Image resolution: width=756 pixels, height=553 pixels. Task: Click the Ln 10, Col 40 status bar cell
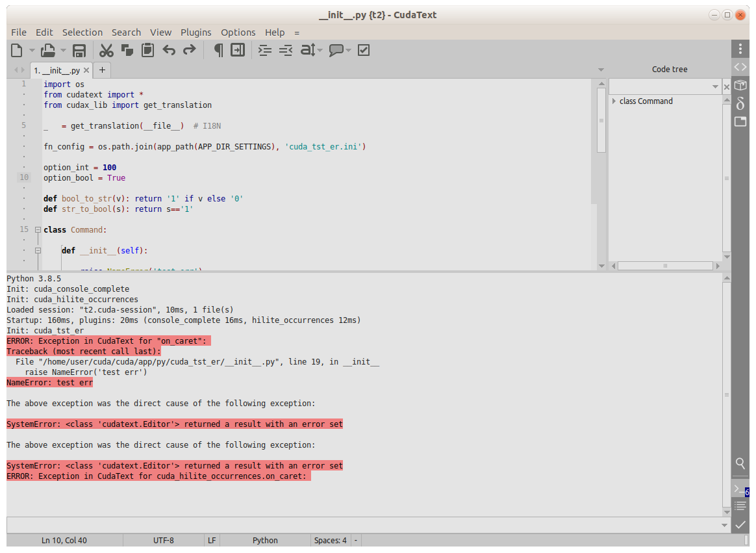[64, 541]
